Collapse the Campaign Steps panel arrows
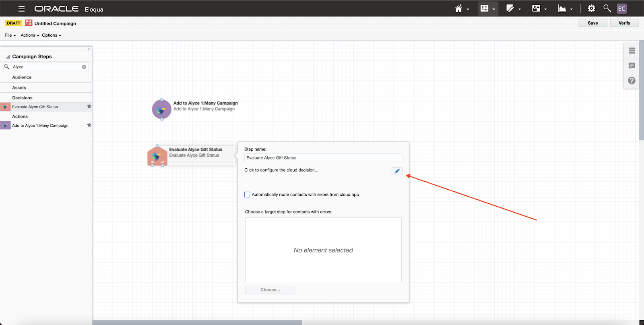 click(89, 49)
